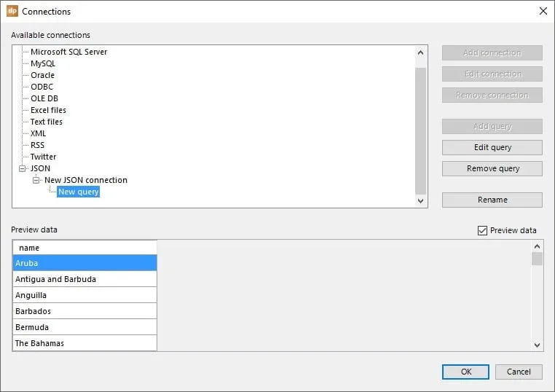Select Twitter connection type
555x392 pixels.
43,157
